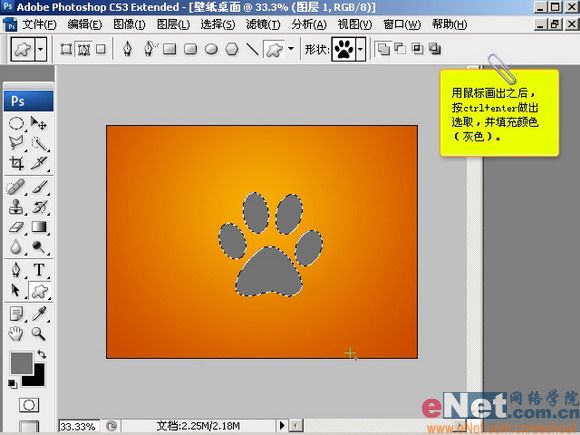Choose Freeform Pen tool in options bar
580x435 pixels.
click(x=150, y=49)
